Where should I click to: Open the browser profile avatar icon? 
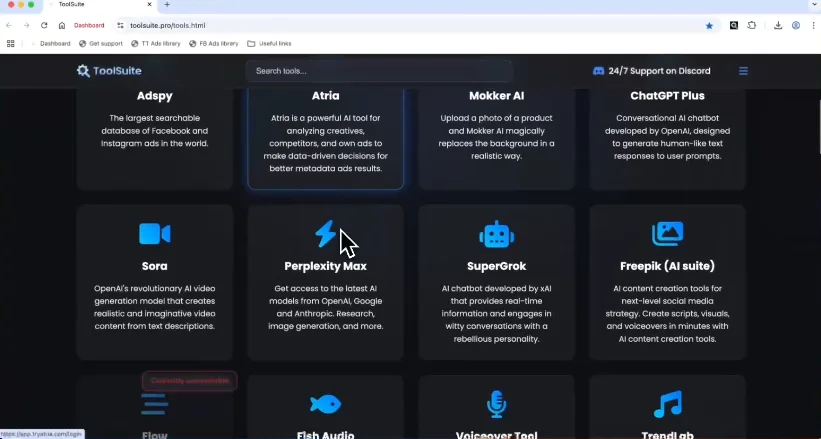pos(796,25)
